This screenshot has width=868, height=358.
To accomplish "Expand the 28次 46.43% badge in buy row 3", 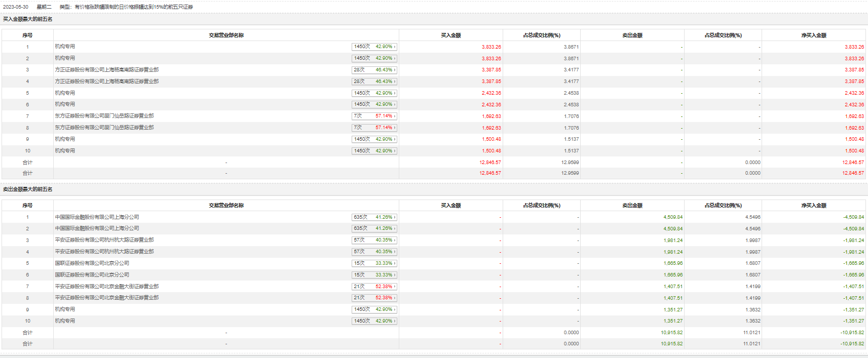I will click(x=374, y=70).
